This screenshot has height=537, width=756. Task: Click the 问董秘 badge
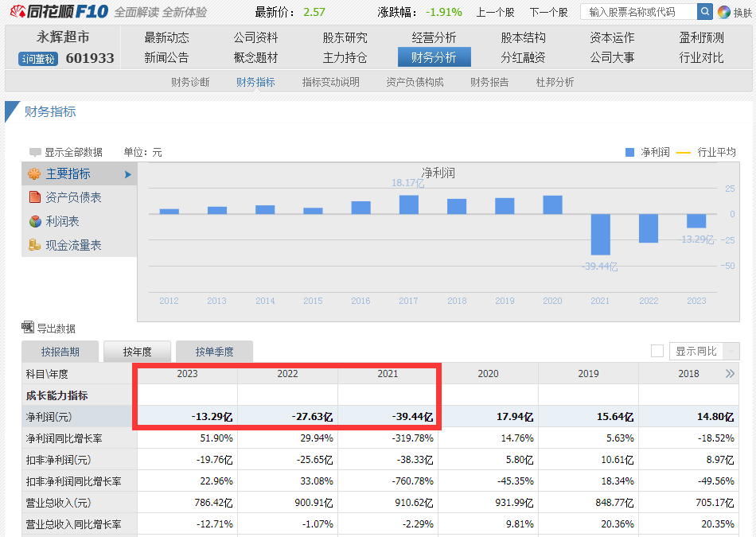[x=38, y=59]
